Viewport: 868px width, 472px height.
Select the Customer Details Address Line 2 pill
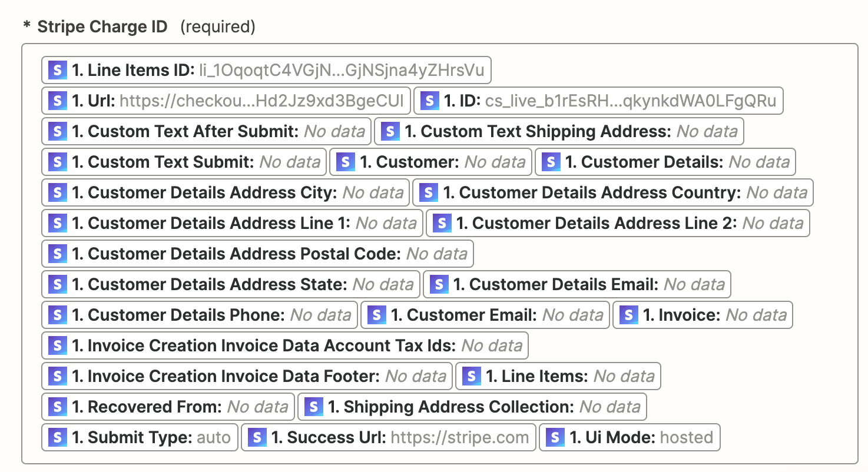[618, 224]
